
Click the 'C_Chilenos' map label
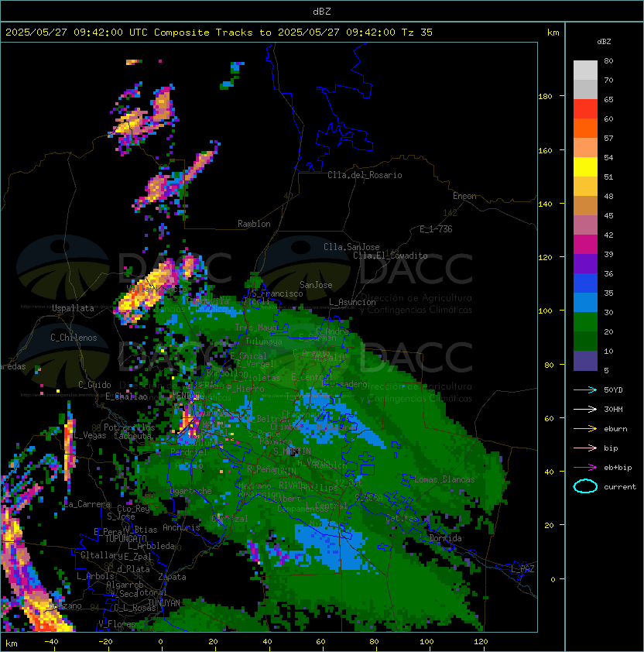[74, 338]
